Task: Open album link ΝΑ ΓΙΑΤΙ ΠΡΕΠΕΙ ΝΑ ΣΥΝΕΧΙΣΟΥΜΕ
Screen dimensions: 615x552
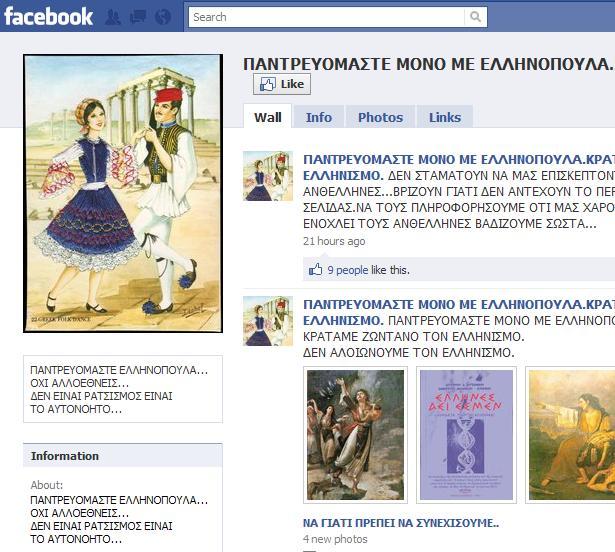Action: coord(401,523)
